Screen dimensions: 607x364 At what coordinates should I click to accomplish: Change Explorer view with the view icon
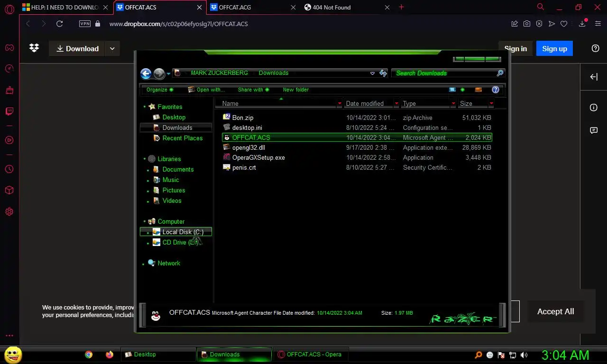point(452,90)
